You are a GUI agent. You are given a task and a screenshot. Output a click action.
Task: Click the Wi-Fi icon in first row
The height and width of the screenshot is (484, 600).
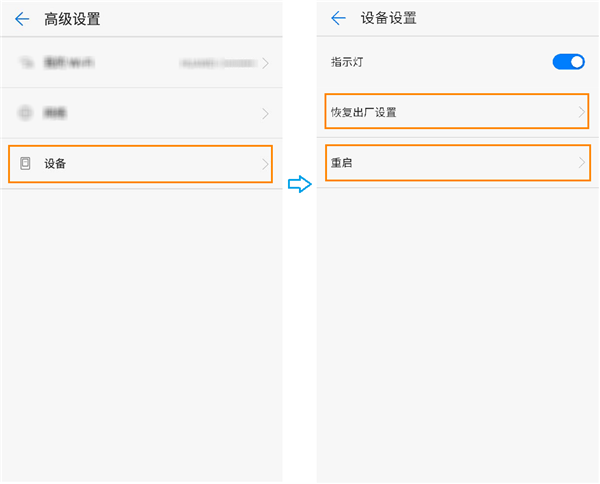pyautogui.click(x=25, y=62)
